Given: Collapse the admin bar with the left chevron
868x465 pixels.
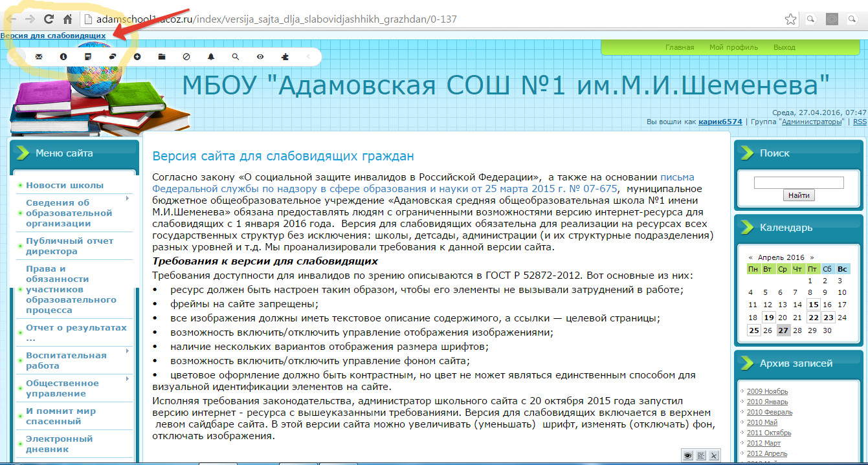Looking at the screenshot, I should tap(309, 57).
